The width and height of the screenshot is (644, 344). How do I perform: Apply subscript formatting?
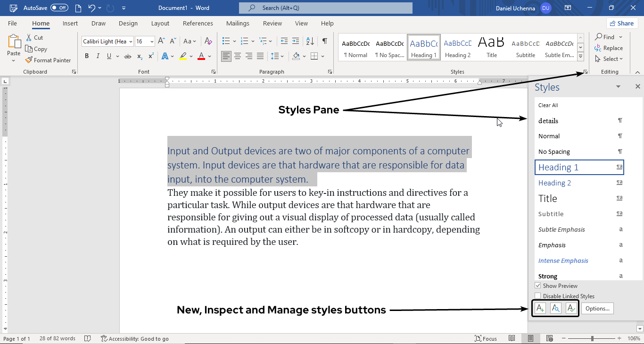[x=140, y=56]
